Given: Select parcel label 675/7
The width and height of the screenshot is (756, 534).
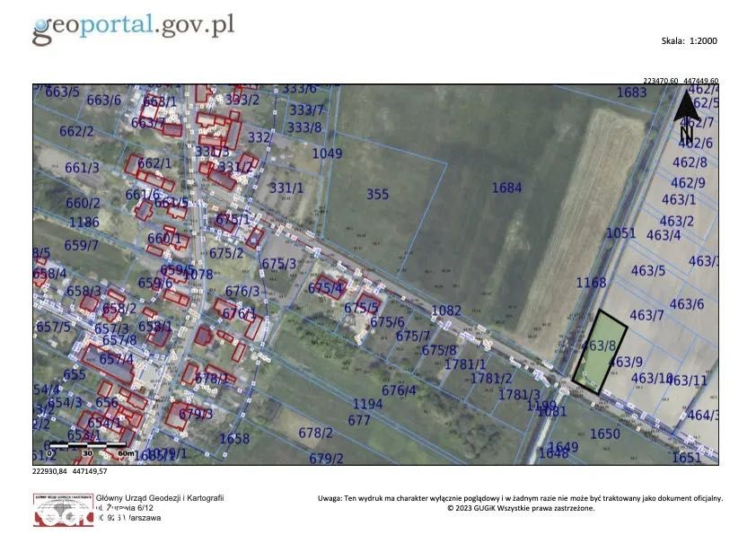Looking at the screenshot, I should pyautogui.click(x=412, y=336).
